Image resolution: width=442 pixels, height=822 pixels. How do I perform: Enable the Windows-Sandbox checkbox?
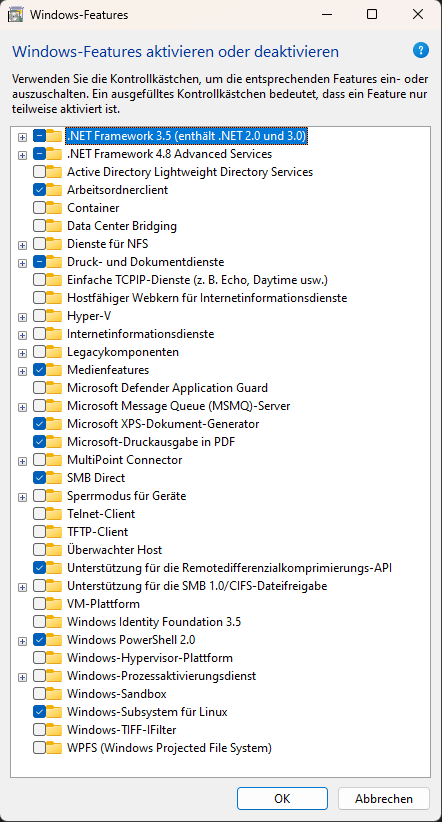(x=39, y=694)
